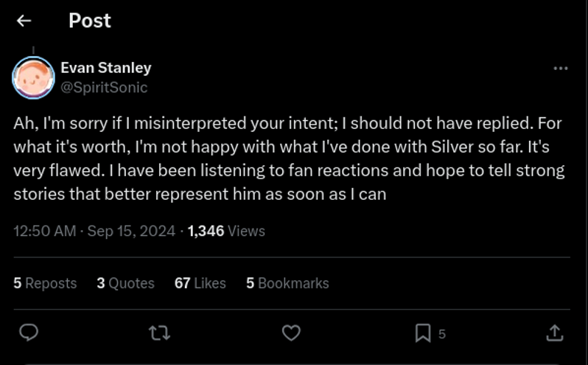The height and width of the screenshot is (365, 588).
Task: Click the 12:50 AM time link
Action: (x=45, y=231)
